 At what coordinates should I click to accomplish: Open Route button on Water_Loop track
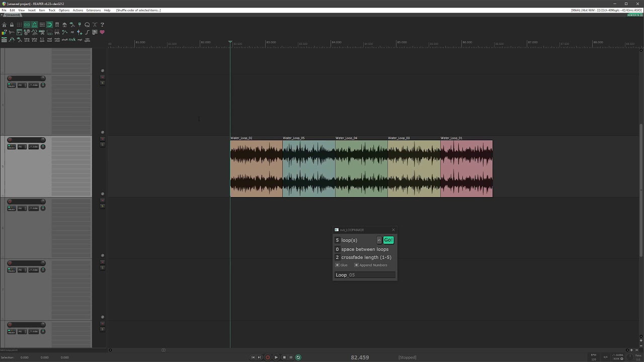(x=12, y=147)
